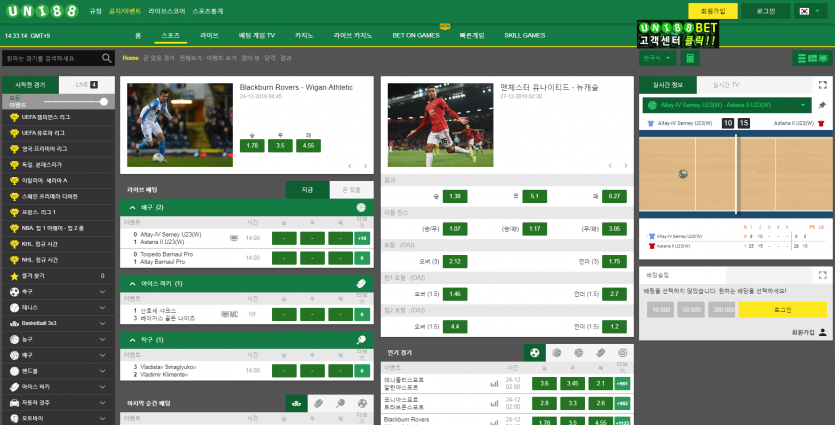Select table tennis icon in last-minute bets
The width and height of the screenshot is (835, 425).
pos(340,404)
